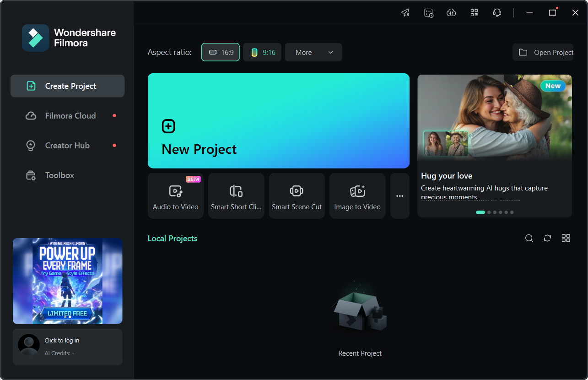Image resolution: width=588 pixels, height=380 pixels.
Task: Select the Toolbox sidebar entry
Action: coord(67,175)
